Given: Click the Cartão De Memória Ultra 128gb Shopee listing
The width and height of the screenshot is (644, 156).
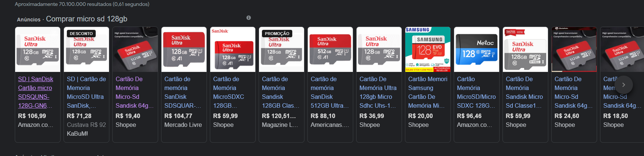Looking at the screenshot, I should click(378, 92).
